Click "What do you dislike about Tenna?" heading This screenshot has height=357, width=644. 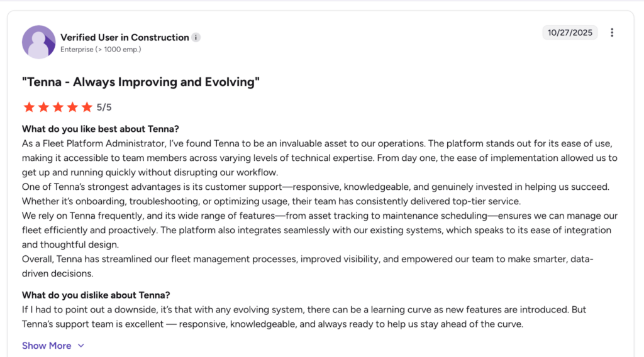96,295
